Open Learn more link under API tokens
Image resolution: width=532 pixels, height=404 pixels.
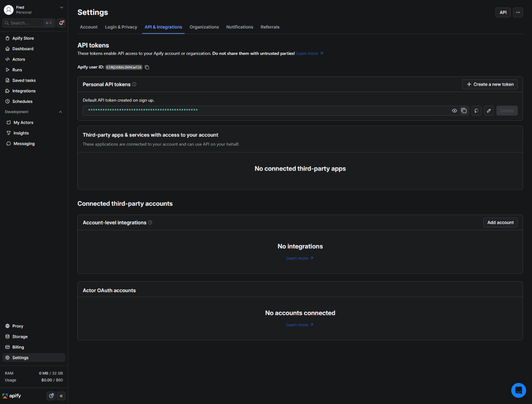[x=310, y=53]
